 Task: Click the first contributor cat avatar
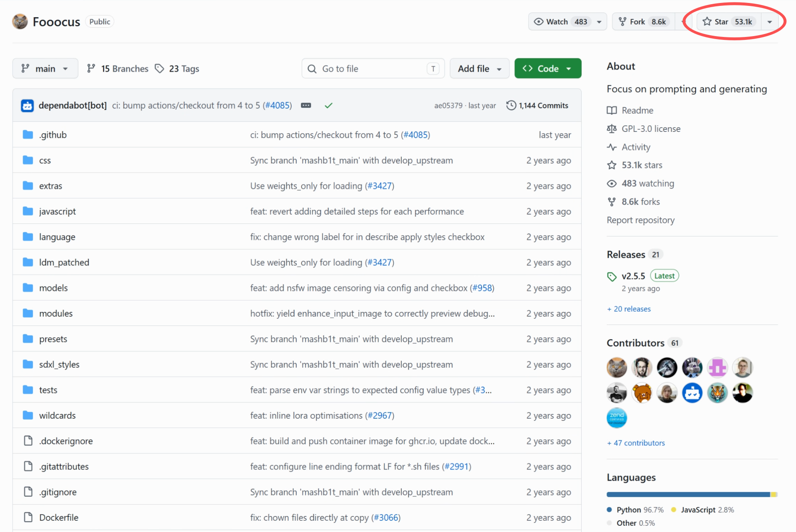(x=617, y=368)
